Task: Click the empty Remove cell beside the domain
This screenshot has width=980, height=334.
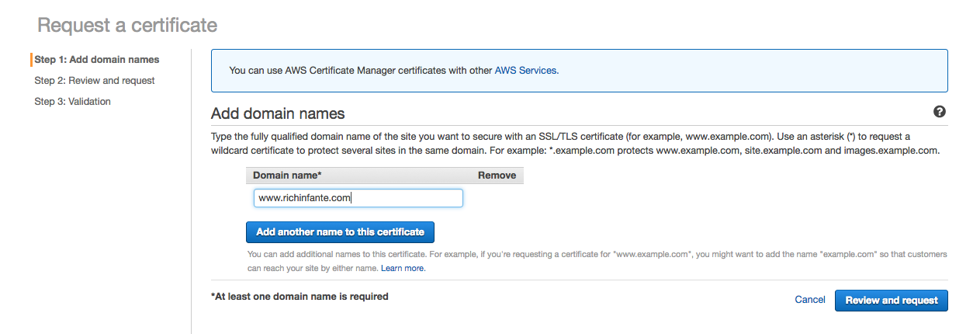Action: pyautogui.click(x=497, y=198)
